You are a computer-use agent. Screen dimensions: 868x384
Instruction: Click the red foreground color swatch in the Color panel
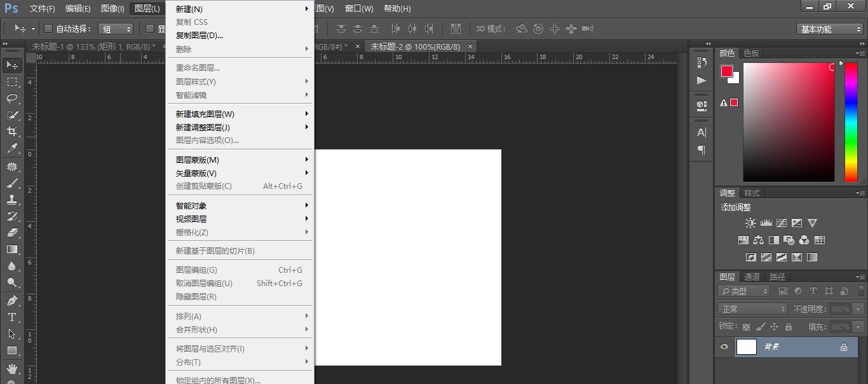click(726, 71)
